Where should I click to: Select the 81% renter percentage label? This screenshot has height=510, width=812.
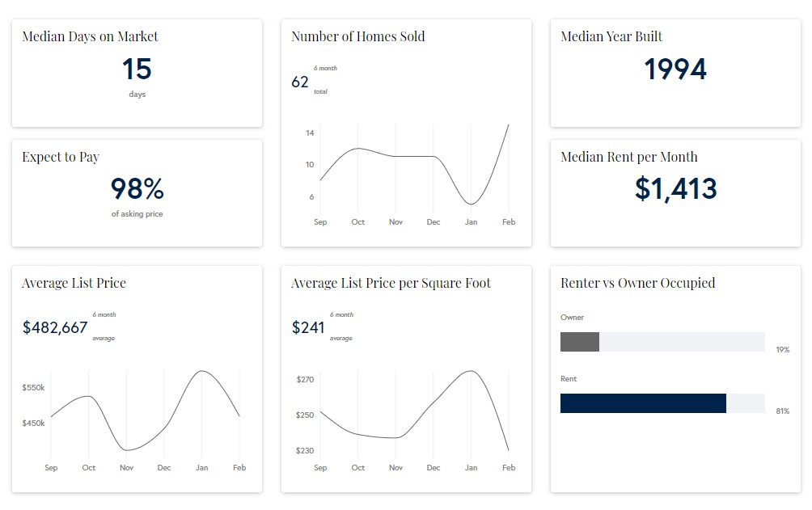pos(782,411)
